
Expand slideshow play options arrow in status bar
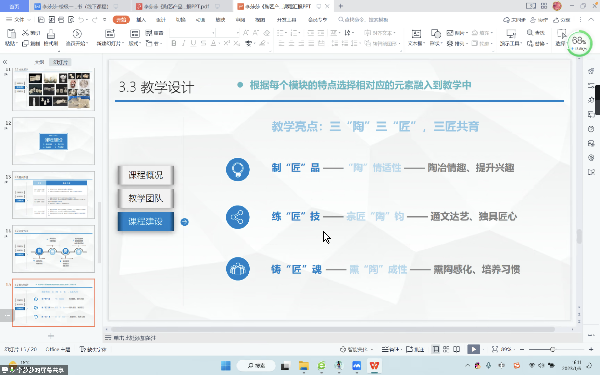tap(484, 349)
